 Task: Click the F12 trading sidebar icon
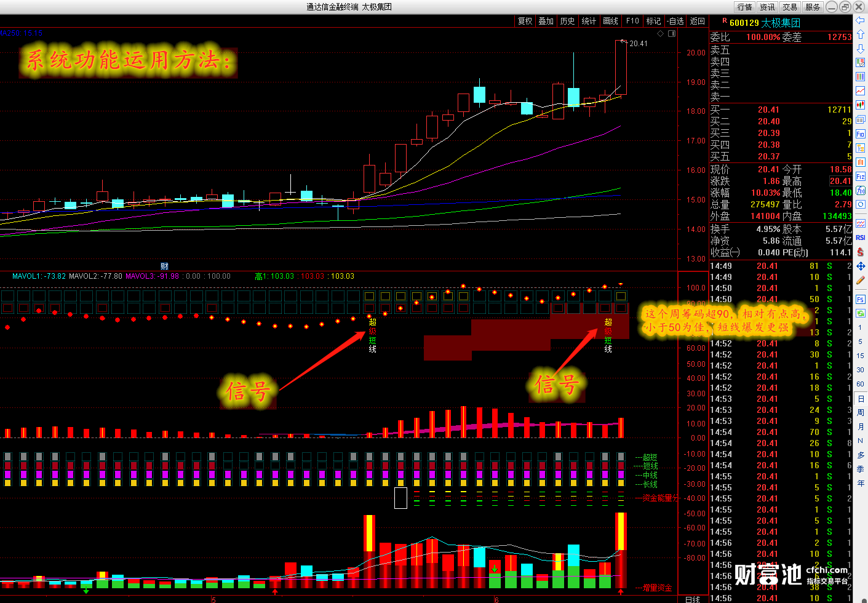pos(861,176)
